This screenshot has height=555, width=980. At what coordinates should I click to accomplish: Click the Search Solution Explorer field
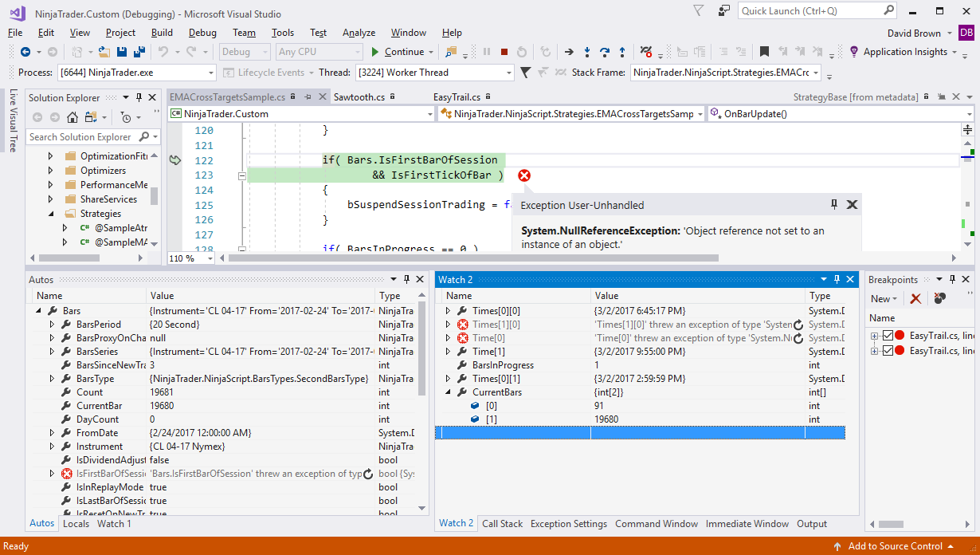pyautogui.click(x=94, y=137)
